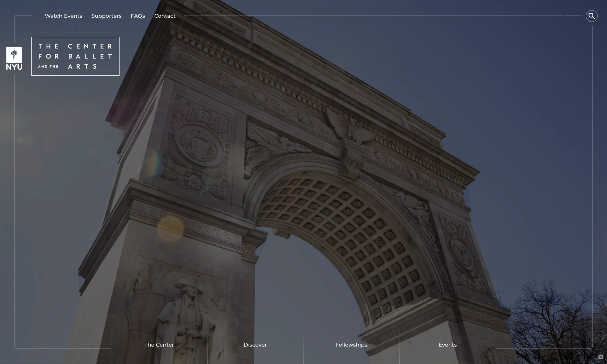This screenshot has height=364, width=607.
Task: Follow the Fellowships link at the bottom
Action: pos(351,344)
